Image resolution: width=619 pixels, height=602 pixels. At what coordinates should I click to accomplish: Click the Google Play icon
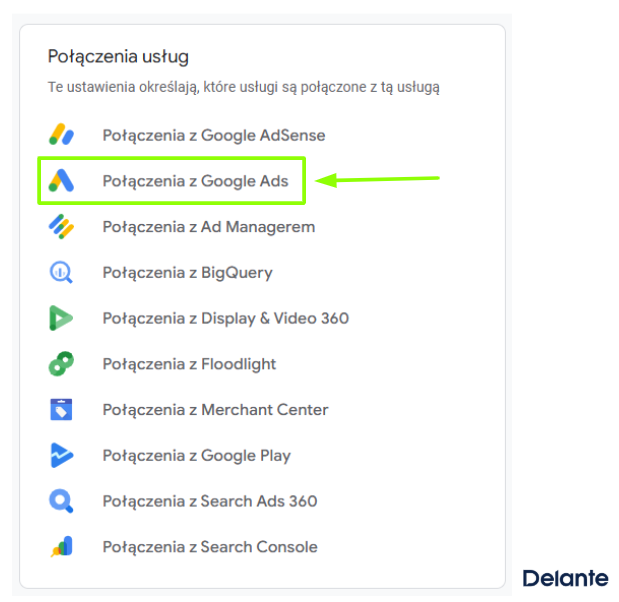62,455
